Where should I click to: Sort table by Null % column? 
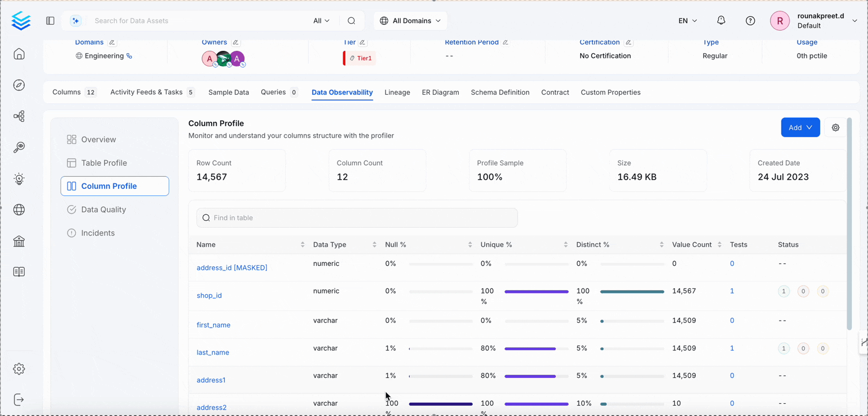tap(470, 245)
